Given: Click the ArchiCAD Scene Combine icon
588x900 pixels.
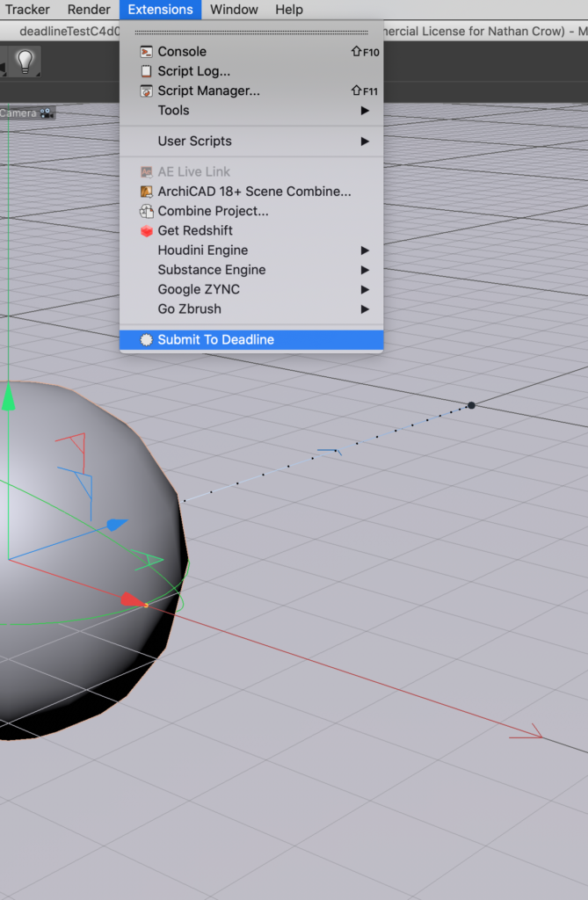Looking at the screenshot, I should point(147,192).
